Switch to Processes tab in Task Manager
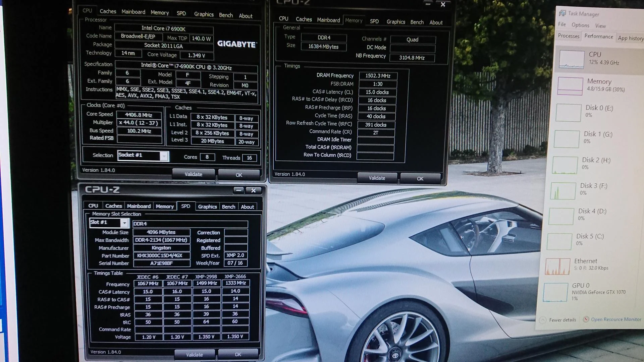This screenshot has width=644, height=362. [x=569, y=36]
